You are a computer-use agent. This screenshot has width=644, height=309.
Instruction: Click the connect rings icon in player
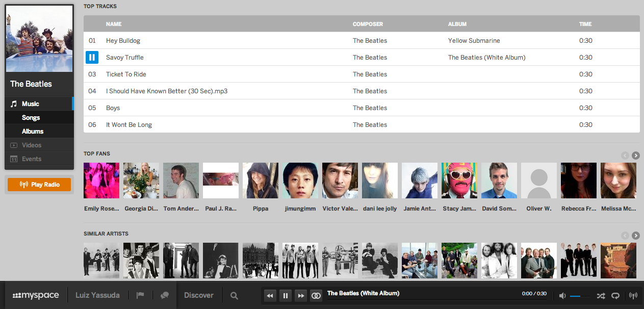pos(316,295)
